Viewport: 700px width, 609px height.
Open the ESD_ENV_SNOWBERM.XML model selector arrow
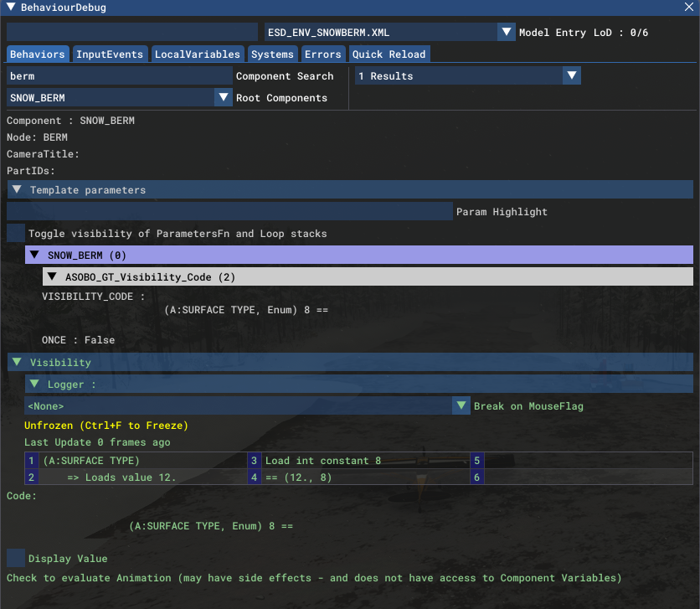point(507,32)
